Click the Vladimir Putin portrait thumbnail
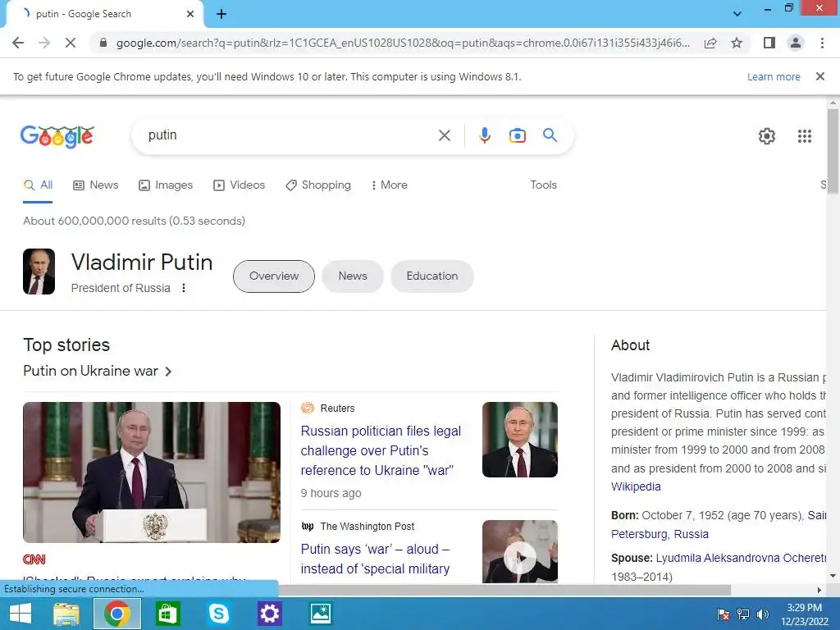Screen dimensions: 840x630 point(39,272)
